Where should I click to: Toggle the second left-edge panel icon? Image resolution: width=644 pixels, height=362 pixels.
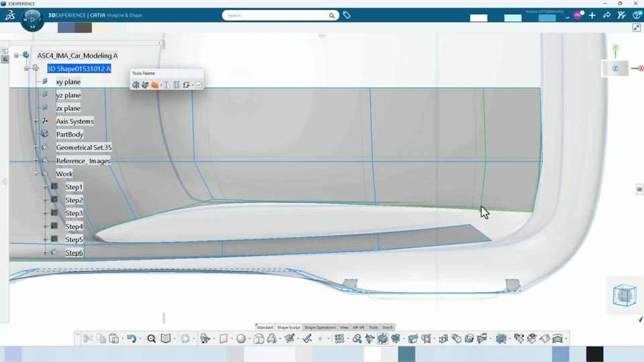tap(5, 60)
